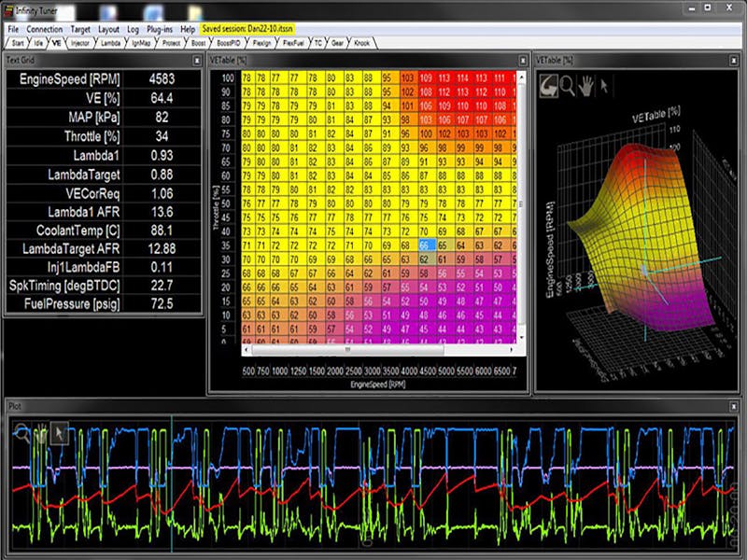The width and height of the screenshot is (747, 560).
Task: Select the pan hand tool in 3D VETable
Action: 586,85
